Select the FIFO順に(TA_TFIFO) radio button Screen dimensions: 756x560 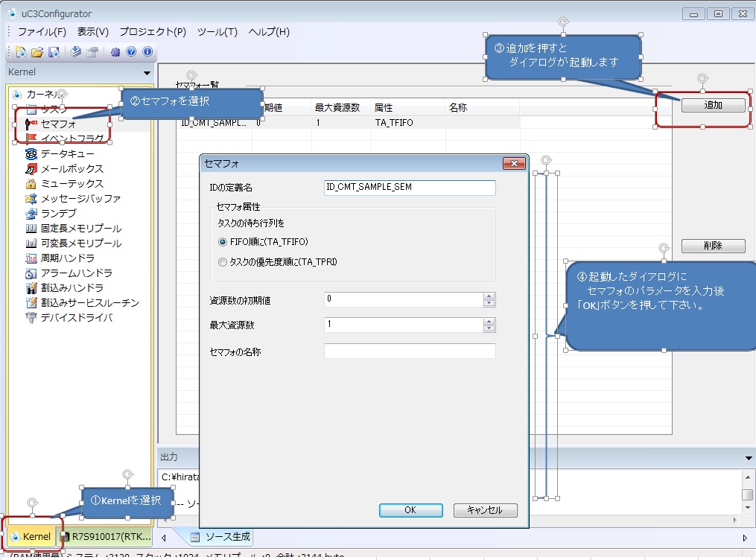pos(223,242)
